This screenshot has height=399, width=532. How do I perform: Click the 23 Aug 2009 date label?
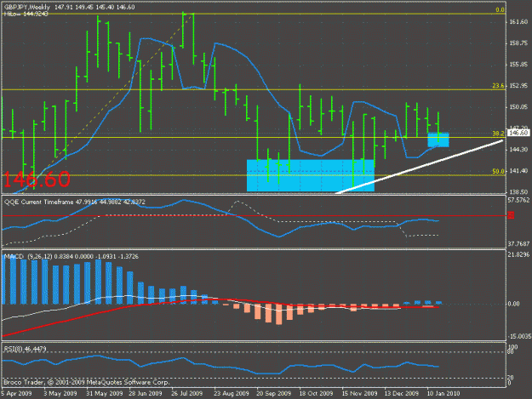[x=232, y=394]
